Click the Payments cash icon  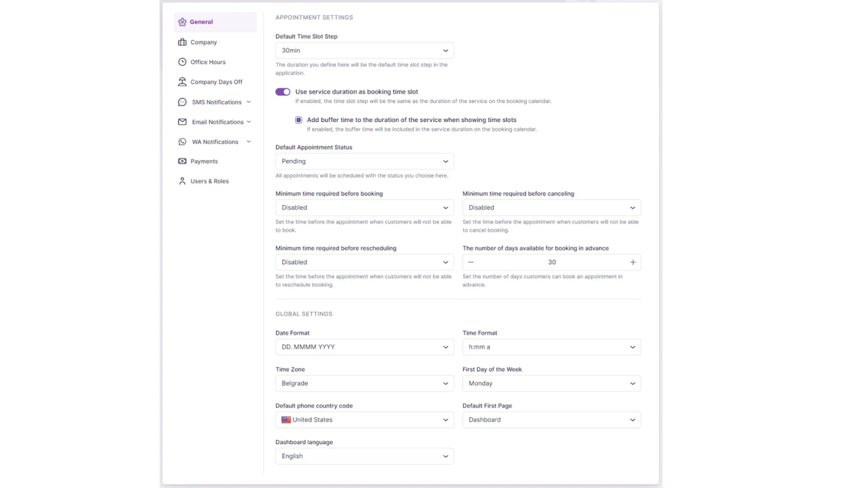(x=182, y=161)
